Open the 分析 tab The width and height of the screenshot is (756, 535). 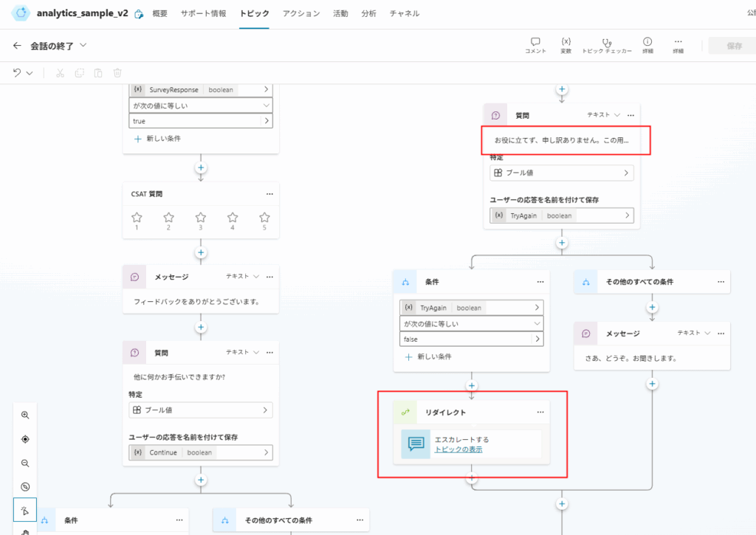point(368,13)
